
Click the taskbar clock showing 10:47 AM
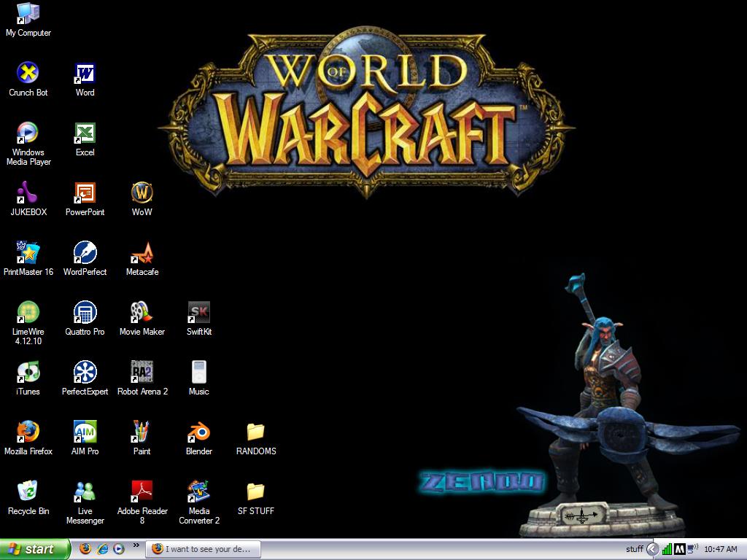pyautogui.click(x=720, y=549)
